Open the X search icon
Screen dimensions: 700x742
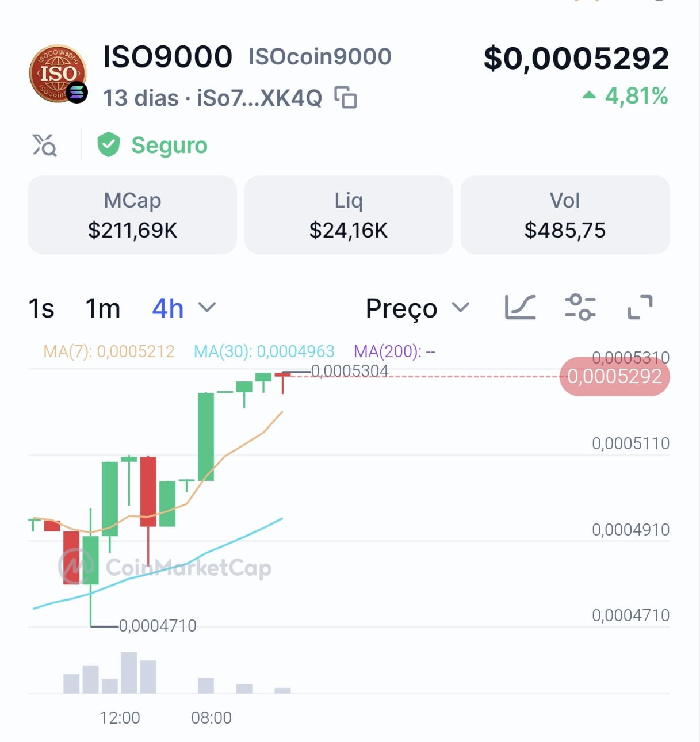[x=44, y=145]
